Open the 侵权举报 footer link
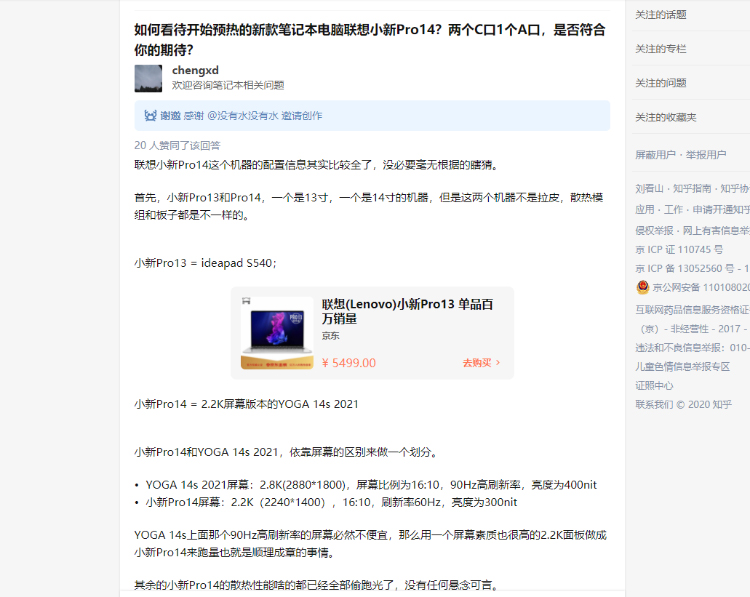750x597 pixels. (x=654, y=231)
